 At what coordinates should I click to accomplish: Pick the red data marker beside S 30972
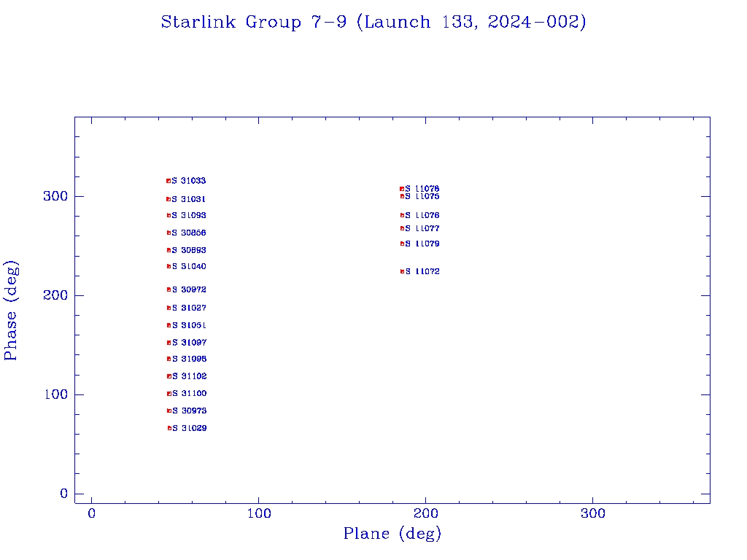point(169,289)
